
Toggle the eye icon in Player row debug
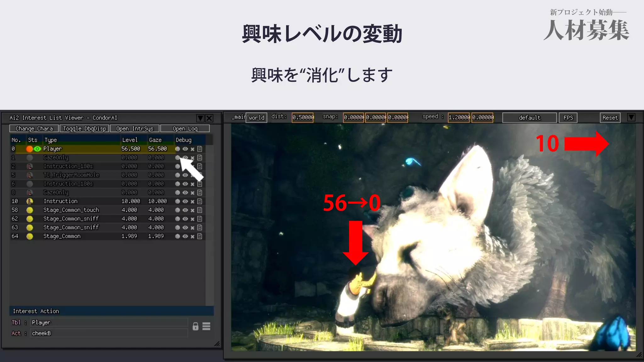point(185,149)
